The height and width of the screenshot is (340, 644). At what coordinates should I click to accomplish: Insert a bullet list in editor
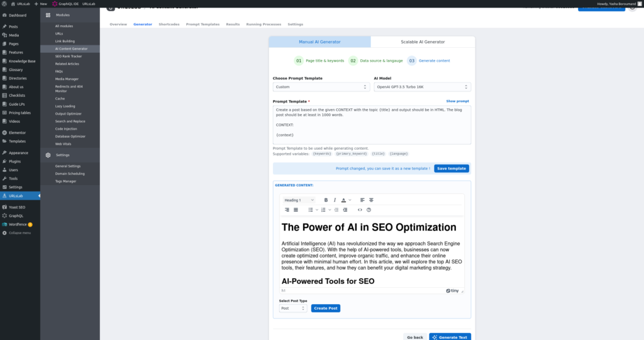click(311, 210)
